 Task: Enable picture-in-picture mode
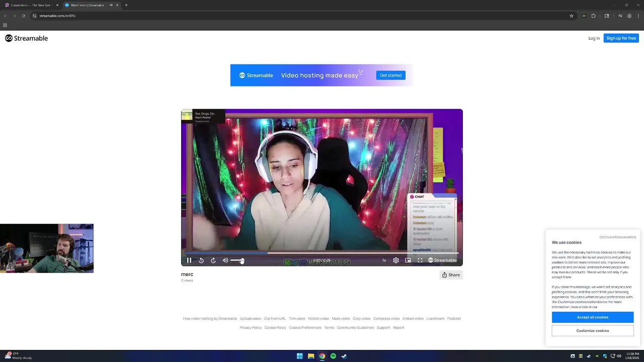point(408,260)
